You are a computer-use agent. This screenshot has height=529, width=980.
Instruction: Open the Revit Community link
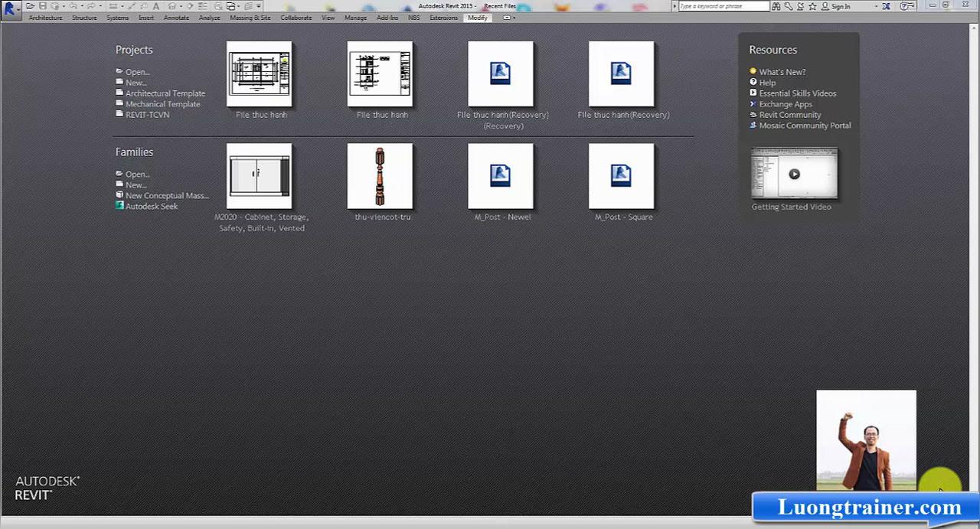point(790,115)
